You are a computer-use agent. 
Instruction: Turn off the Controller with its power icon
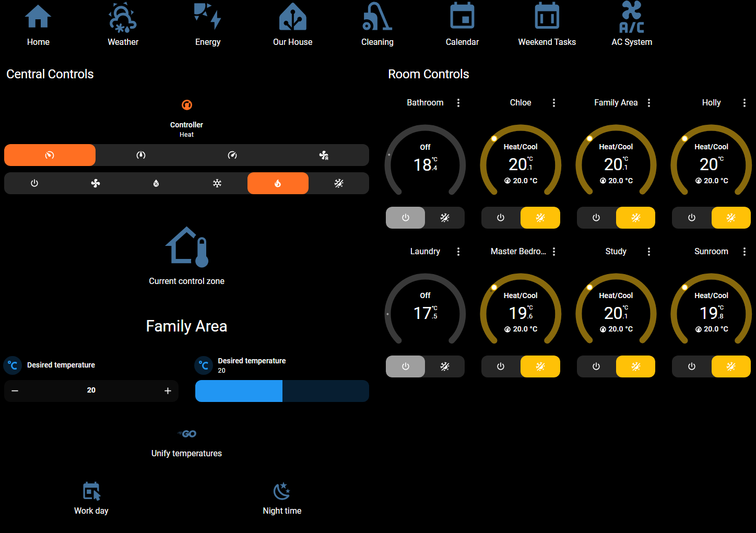pos(34,183)
